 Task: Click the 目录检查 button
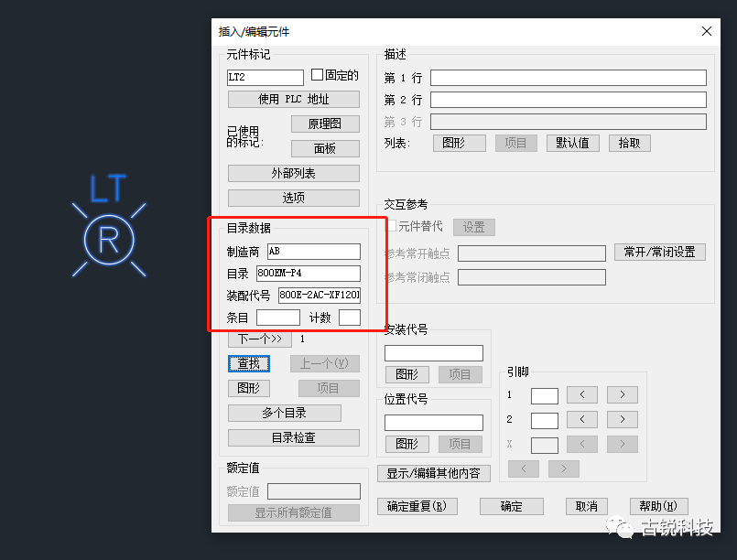pyautogui.click(x=293, y=438)
